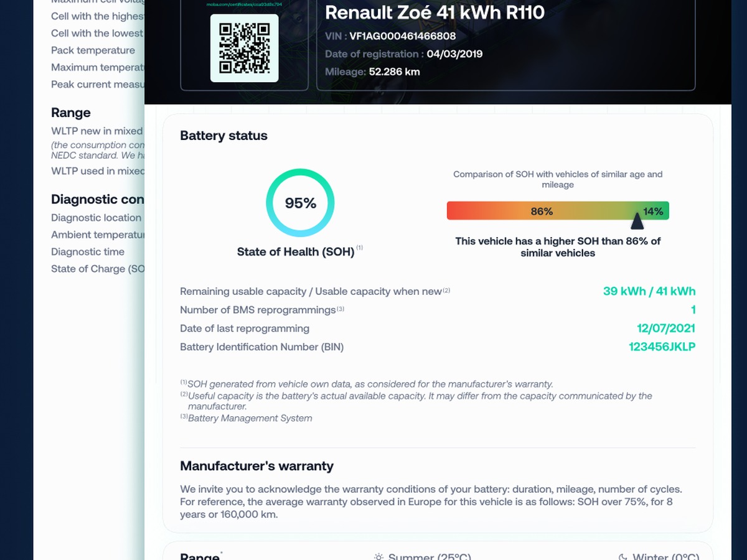Click the "Manufacturer's warranty" heading

[256, 466]
